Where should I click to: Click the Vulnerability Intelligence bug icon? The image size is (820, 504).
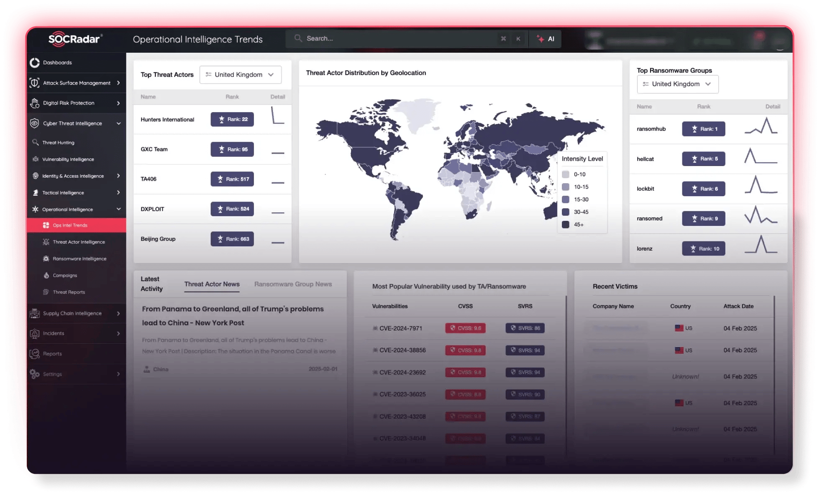coord(36,159)
